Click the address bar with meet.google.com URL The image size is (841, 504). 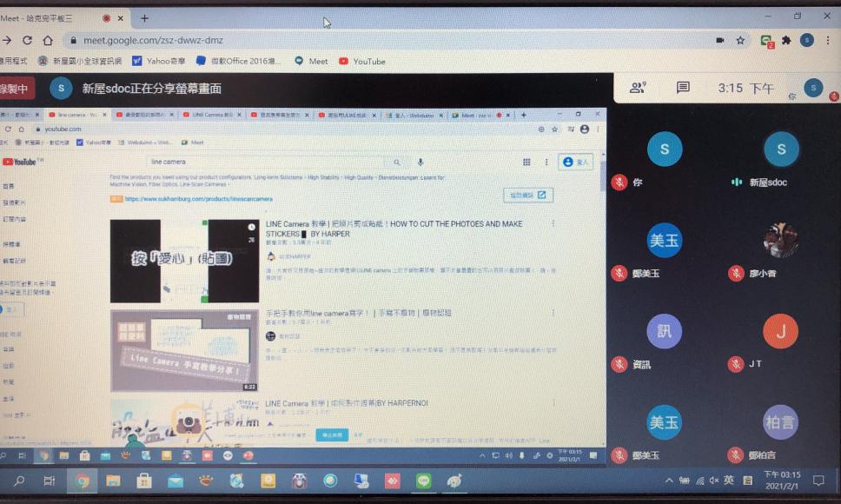point(348,40)
